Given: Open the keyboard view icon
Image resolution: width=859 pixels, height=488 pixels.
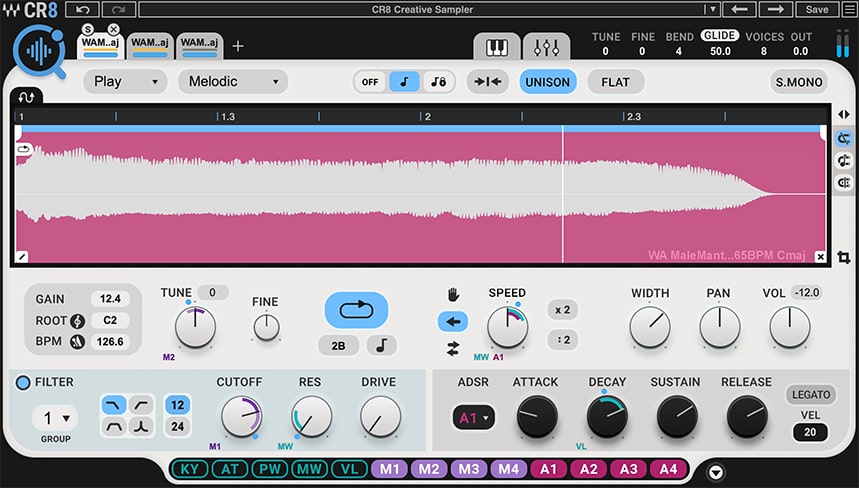Looking at the screenshot, I should pyautogui.click(x=497, y=48).
